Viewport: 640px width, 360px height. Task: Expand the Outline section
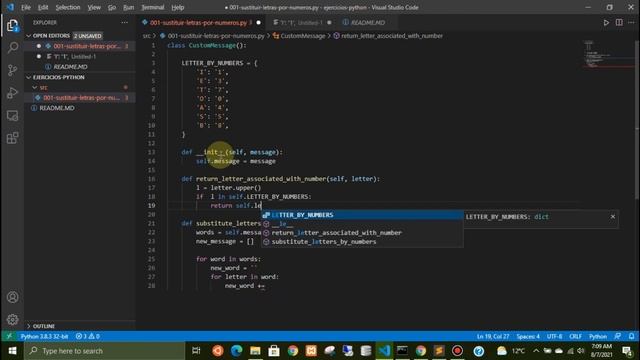click(x=43, y=326)
